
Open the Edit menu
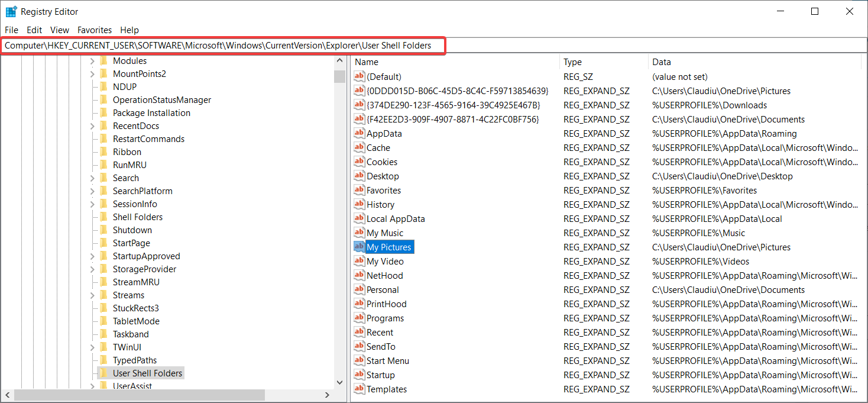pos(34,30)
